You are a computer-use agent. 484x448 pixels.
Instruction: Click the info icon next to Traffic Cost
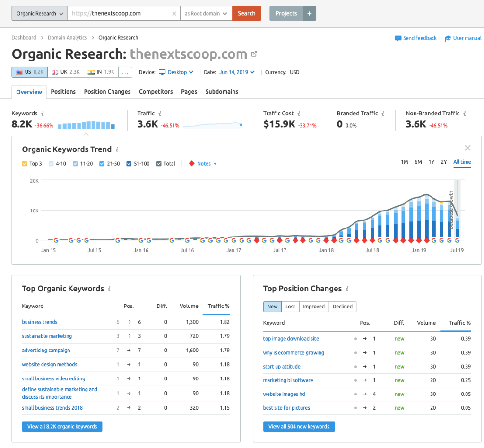coord(299,114)
